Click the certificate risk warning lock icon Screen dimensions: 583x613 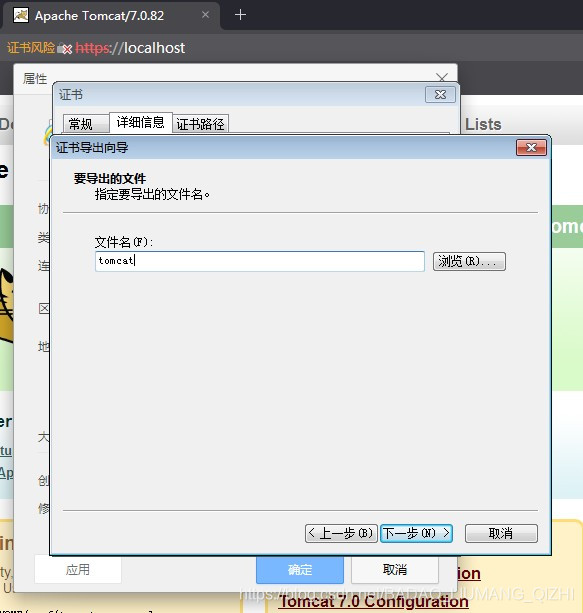coord(65,48)
